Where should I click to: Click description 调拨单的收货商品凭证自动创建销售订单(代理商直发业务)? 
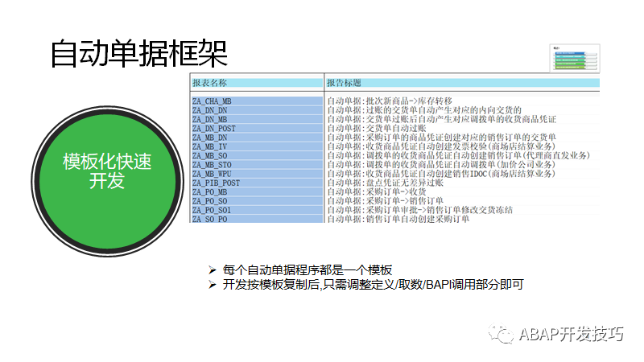[478, 155]
